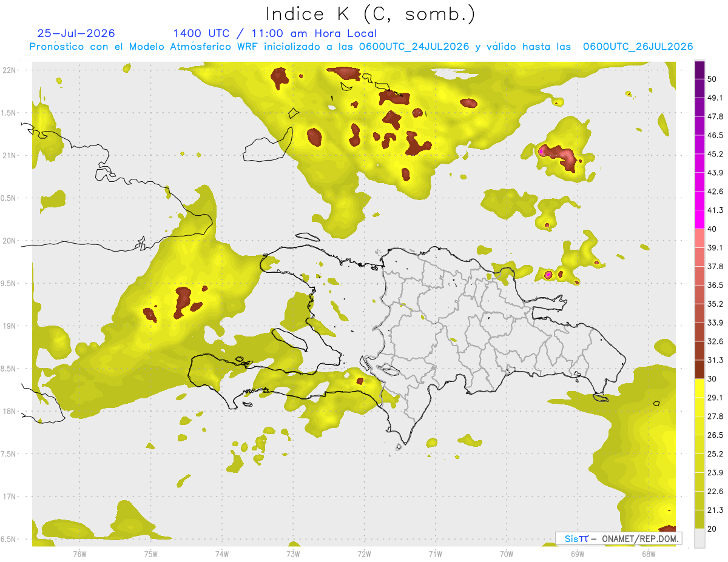728x562 pixels.
Task: Click the '43.9' colorbar value
Action: point(715,173)
